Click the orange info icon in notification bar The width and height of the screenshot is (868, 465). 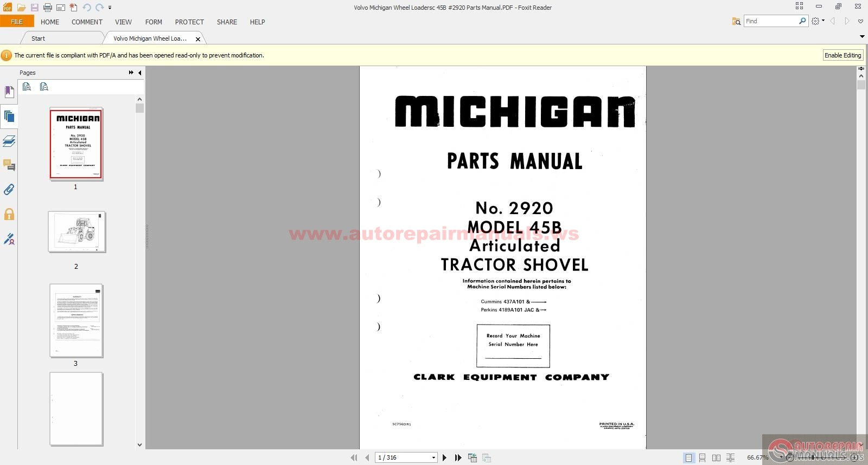coord(7,55)
